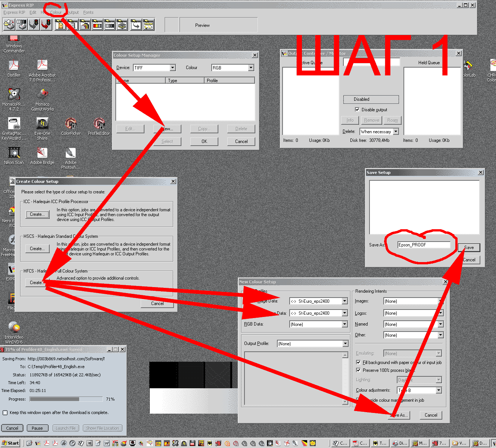Click the Disabled status button in Output Controller
The height and width of the screenshot is (448, 496).
371,99
